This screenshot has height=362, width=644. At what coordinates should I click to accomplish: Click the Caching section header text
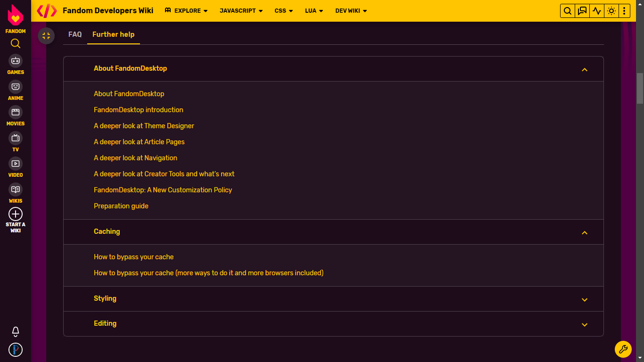(x=107, y=231)
